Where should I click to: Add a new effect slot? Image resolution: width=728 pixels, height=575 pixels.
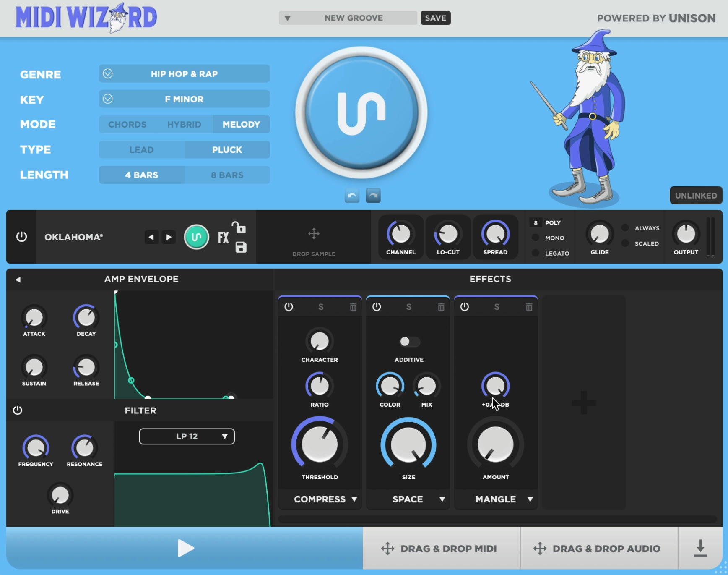[584, 402]
